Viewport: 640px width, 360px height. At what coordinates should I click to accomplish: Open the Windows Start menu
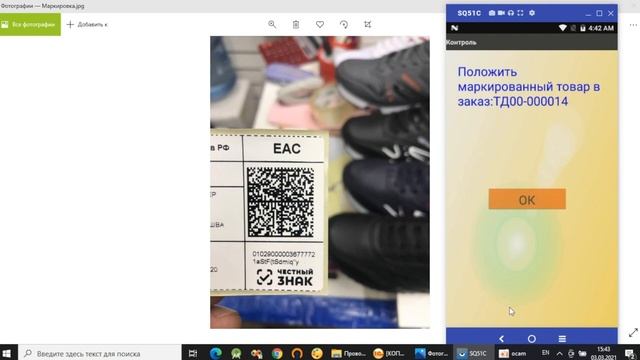click(7, 353)
